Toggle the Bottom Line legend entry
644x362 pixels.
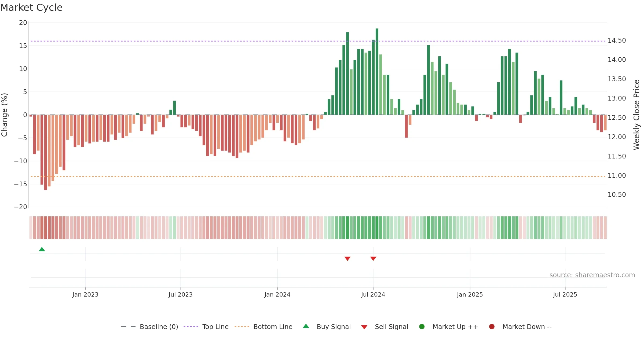(x=264, y=327)
